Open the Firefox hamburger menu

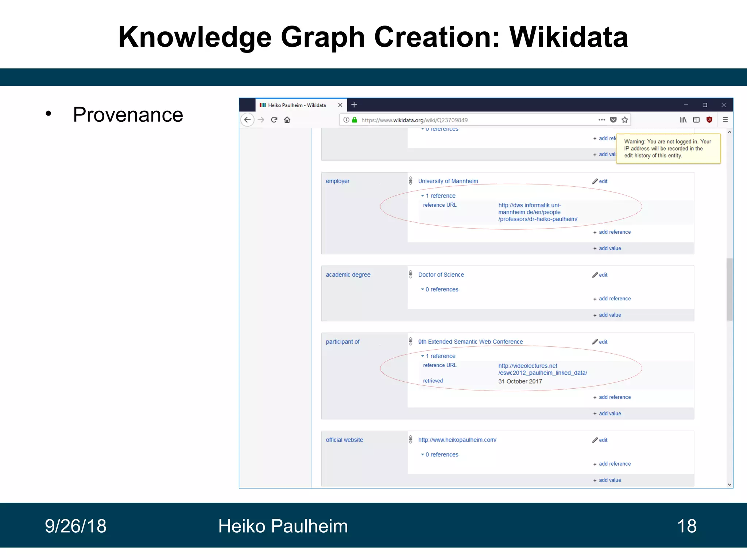click(x=725, y=120)
